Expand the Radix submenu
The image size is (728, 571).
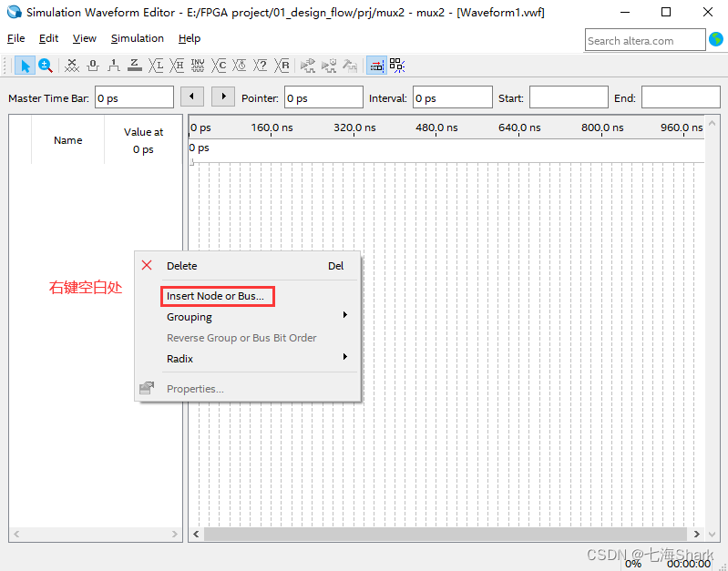248,359
